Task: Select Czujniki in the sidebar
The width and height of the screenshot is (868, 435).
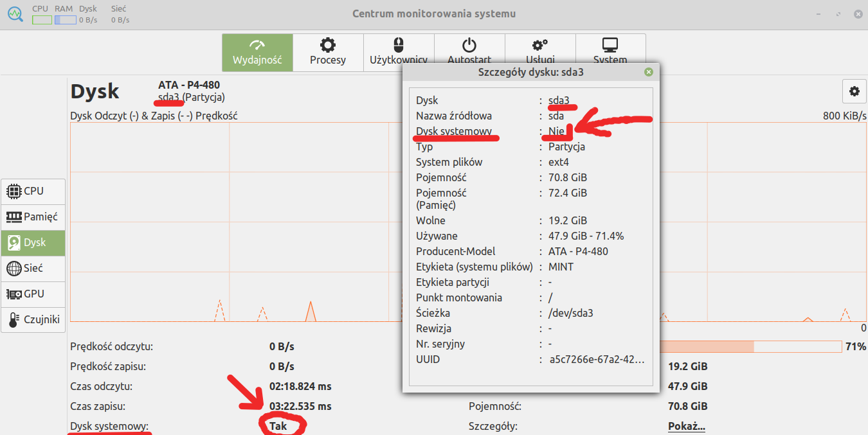Action: [x=33, y=319]
